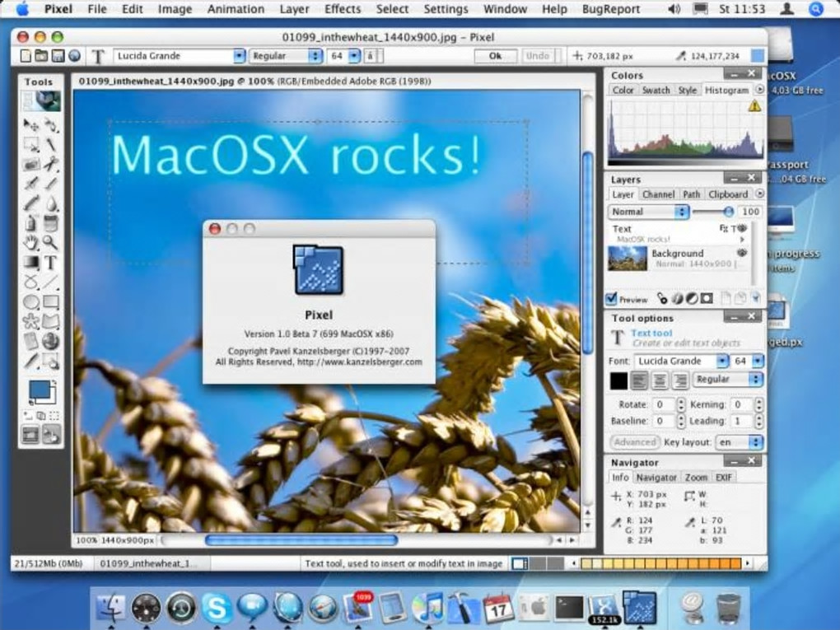
Task: Open the Normal blend mode dropdown
Action: click(649, 212)
